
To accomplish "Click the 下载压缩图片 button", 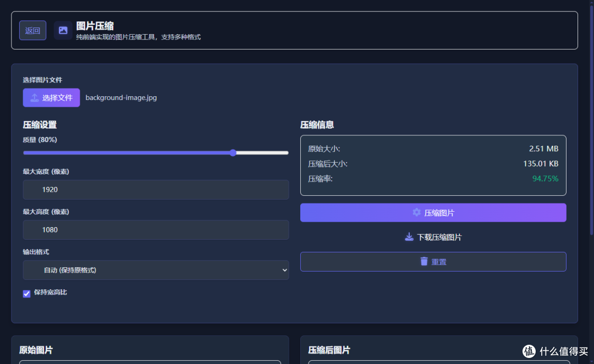I will (433, 237).
